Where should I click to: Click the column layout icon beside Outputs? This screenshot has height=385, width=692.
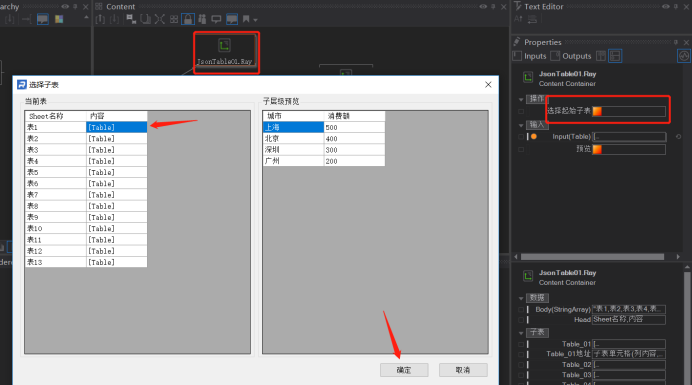601,56
